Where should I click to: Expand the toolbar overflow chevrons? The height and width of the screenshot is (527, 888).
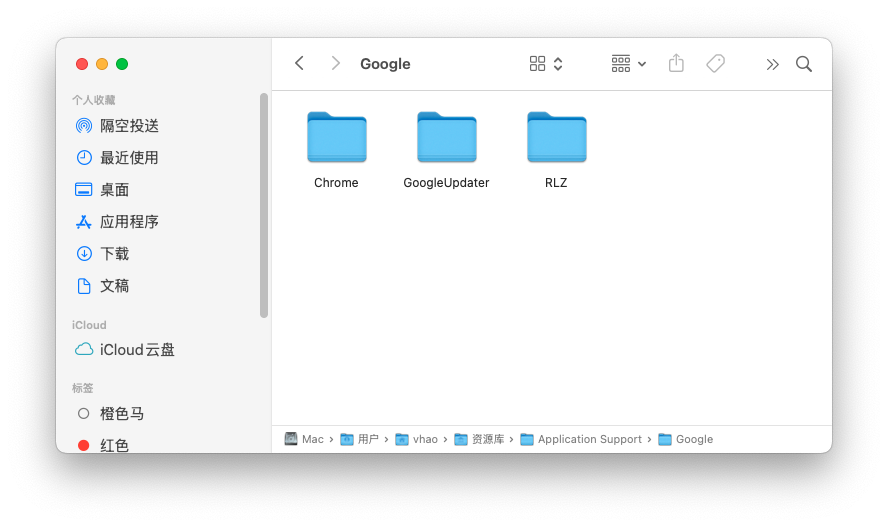772,64
